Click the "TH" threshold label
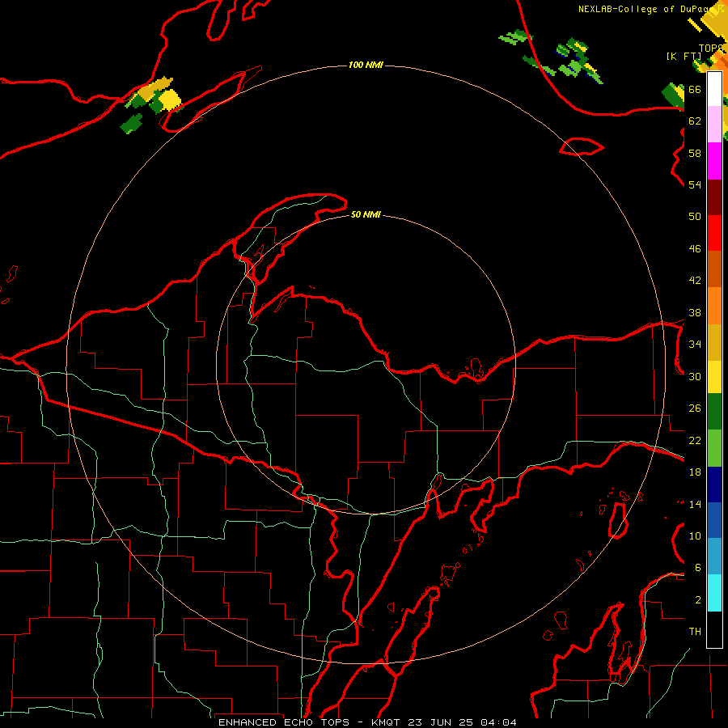 (x=695, y=632)
